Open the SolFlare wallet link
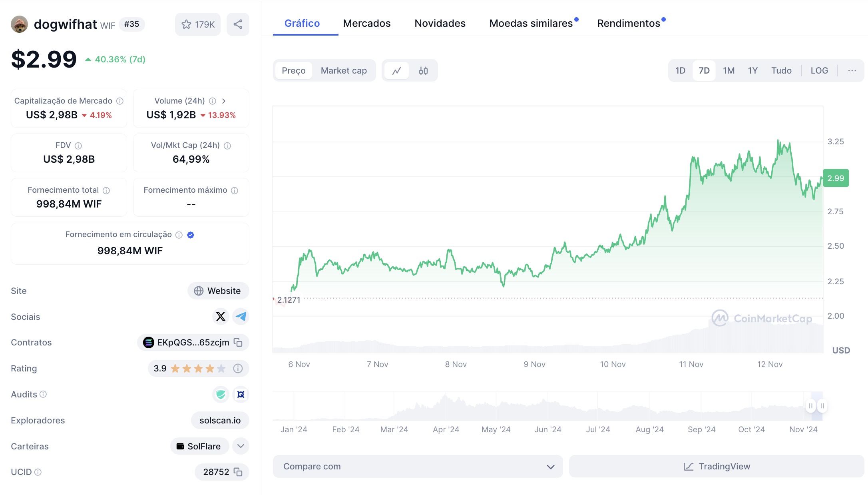The width and height of the screenshot is (868, 495). coord(199,446)
